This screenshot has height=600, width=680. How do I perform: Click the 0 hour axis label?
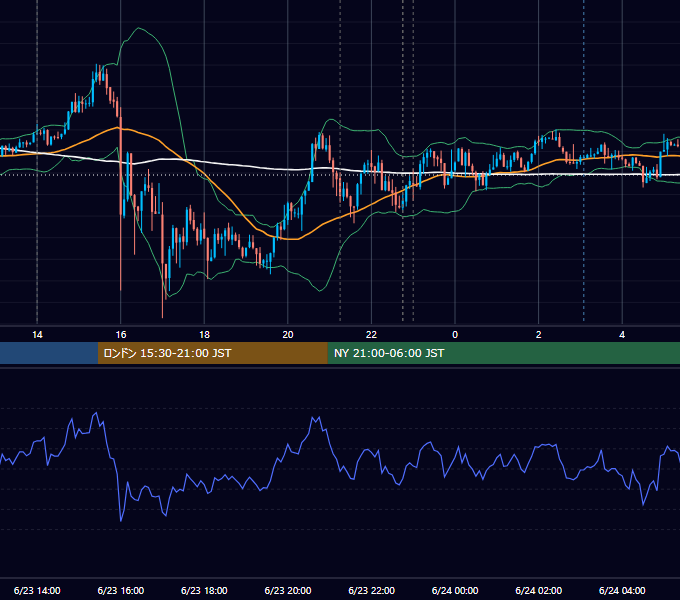point(455,335)
